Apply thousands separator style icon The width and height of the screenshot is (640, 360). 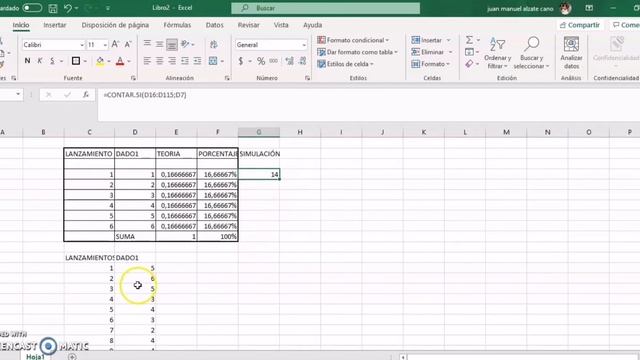click(274, 61)
